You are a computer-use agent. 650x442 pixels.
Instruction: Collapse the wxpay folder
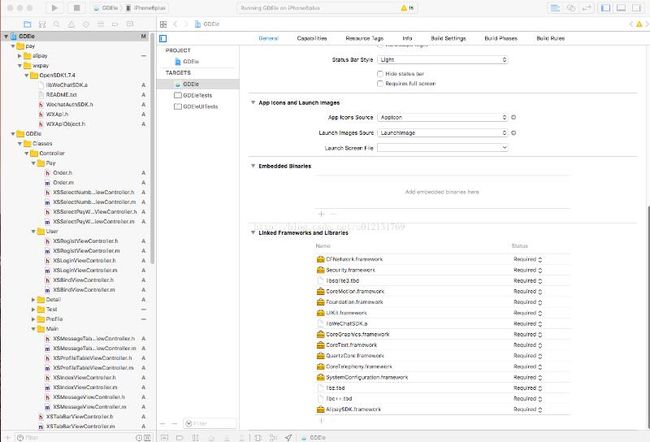coord(19,66)
